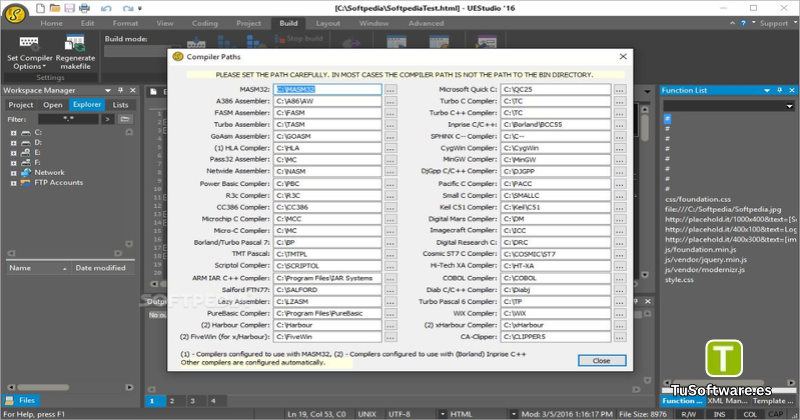Screen dimensions: 800x420
Task: Click the New file icon in quick access toolbar
Action: pos(40,8)
